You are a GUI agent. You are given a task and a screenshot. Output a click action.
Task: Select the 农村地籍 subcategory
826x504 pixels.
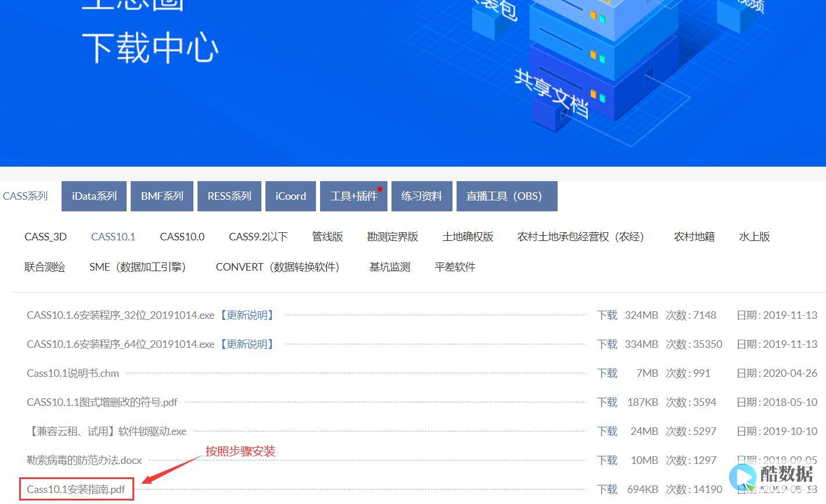[694, 237]
